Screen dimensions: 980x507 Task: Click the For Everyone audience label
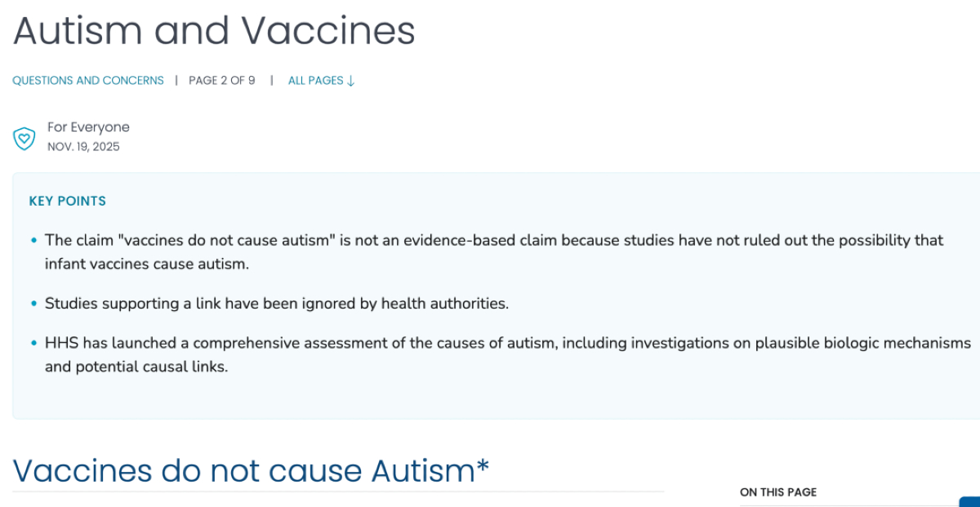(88, 127)
